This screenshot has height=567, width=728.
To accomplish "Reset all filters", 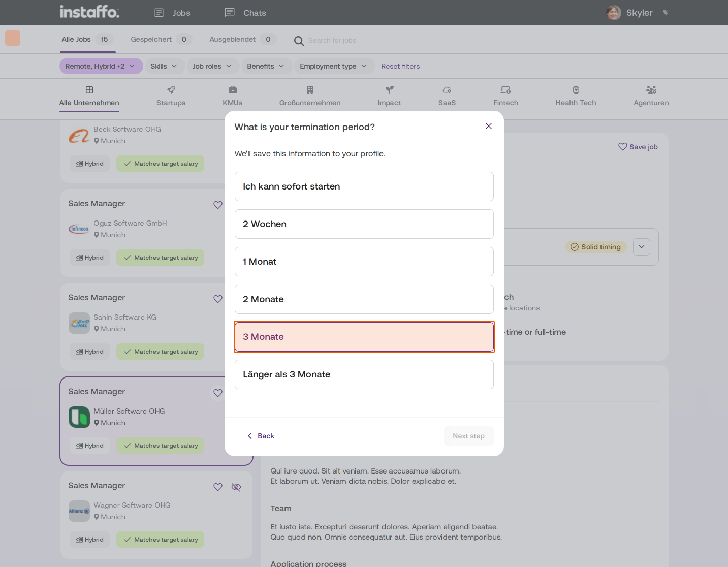I will tap(400, 66).
